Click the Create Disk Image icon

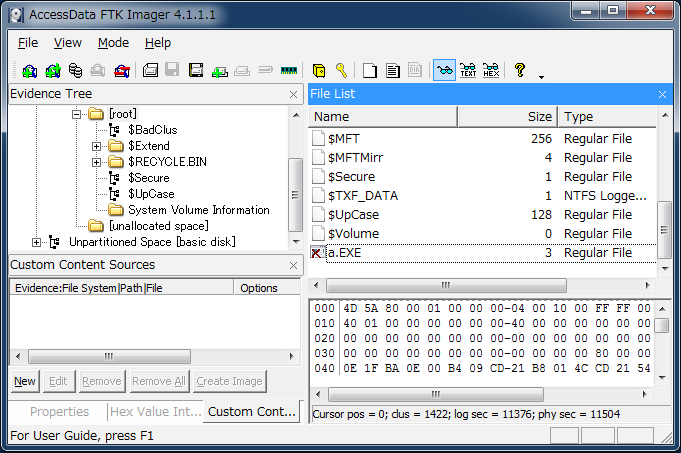point(150,70)
